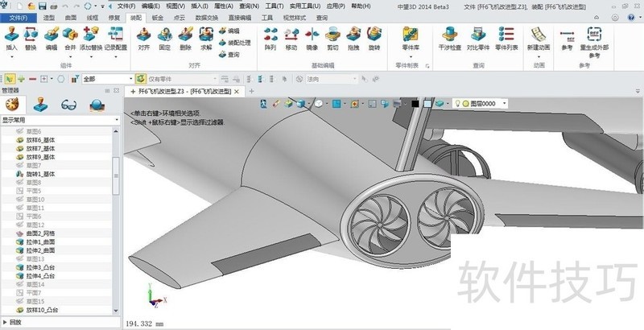Select the 对齐 (Align) constraint tool
This screenshot has height=330, width=644.
pos(143,36)
